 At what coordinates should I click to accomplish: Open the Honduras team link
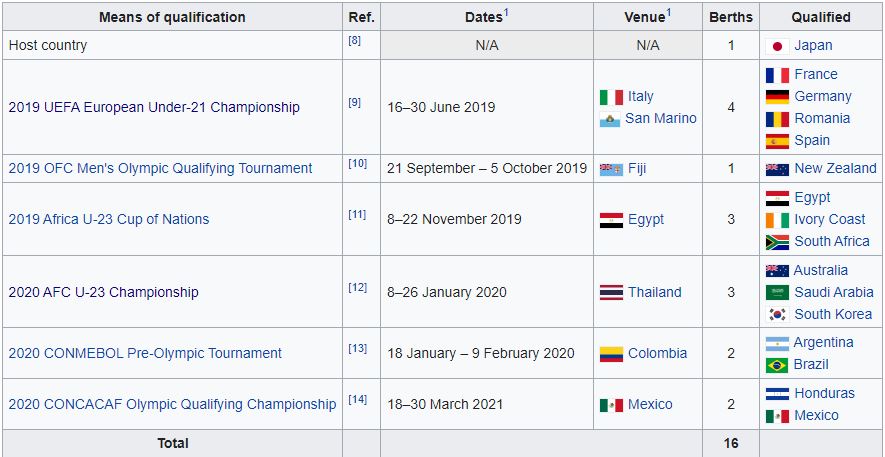click(x=825, y=393)
